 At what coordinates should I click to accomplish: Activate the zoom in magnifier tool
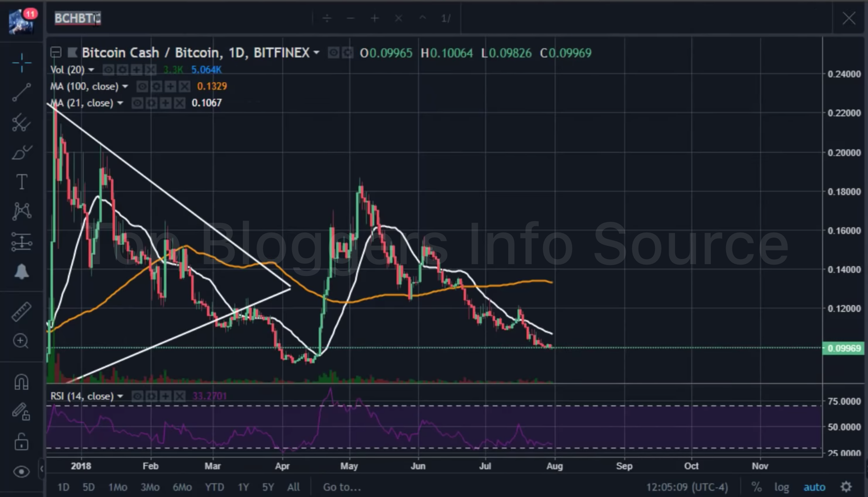click(x=21, y=341)
